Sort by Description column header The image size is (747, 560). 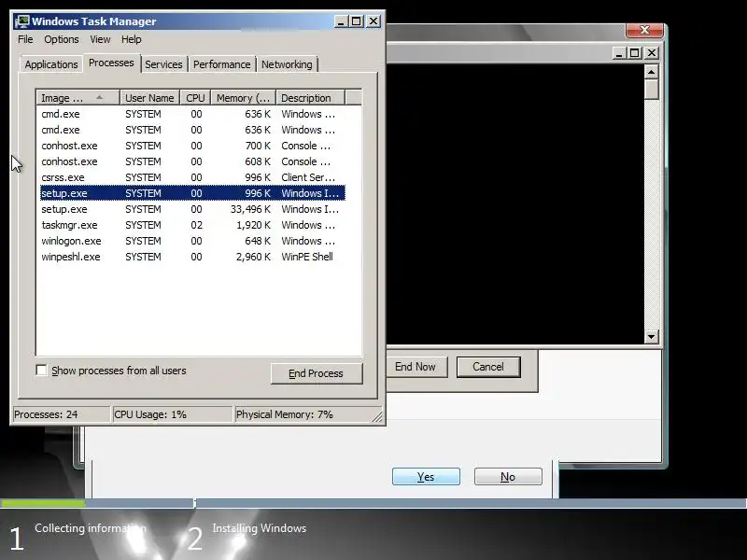point(311,98)
